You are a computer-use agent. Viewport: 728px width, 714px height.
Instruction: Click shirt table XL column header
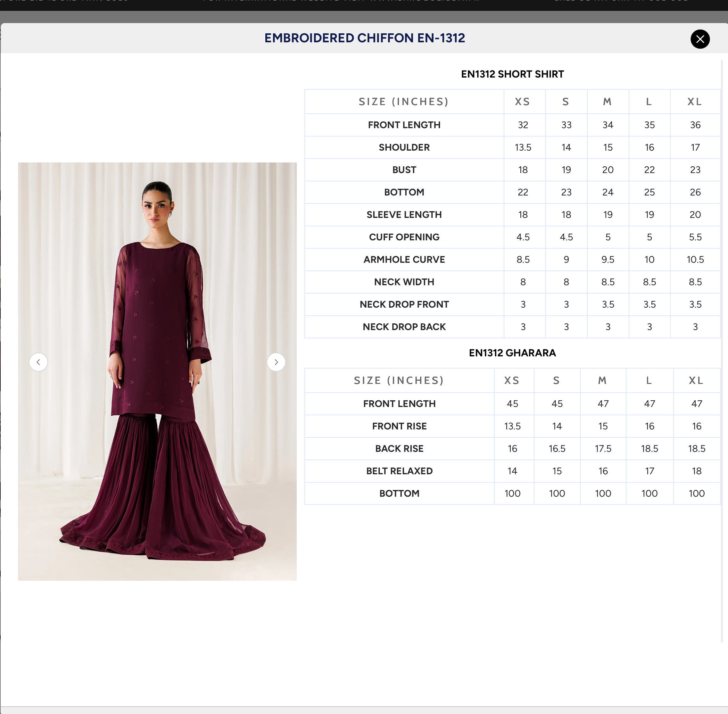695,102
